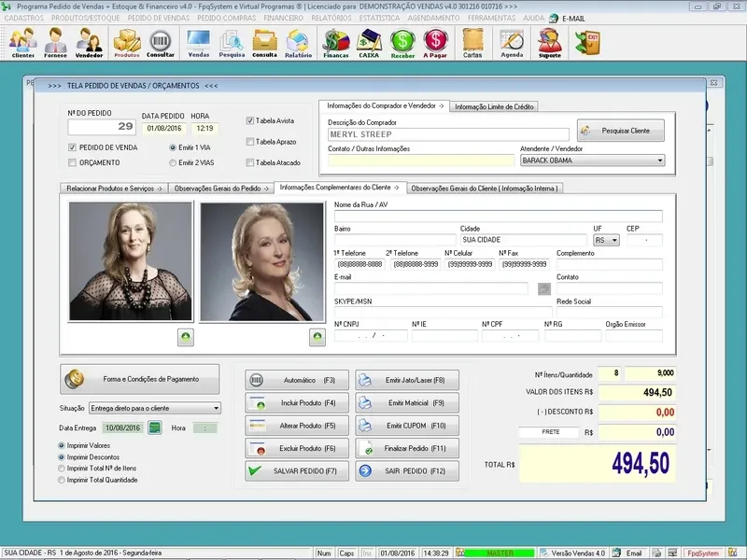Screen dimensions: 747x560
Task: Tick the ORÇAMENTO checkbox
Action: [73, 163]
